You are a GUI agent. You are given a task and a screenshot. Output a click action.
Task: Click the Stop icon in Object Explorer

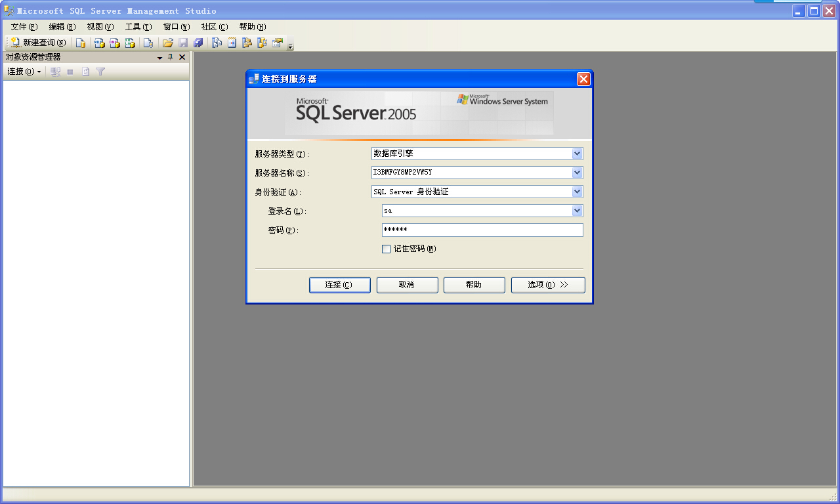point(70,72)
